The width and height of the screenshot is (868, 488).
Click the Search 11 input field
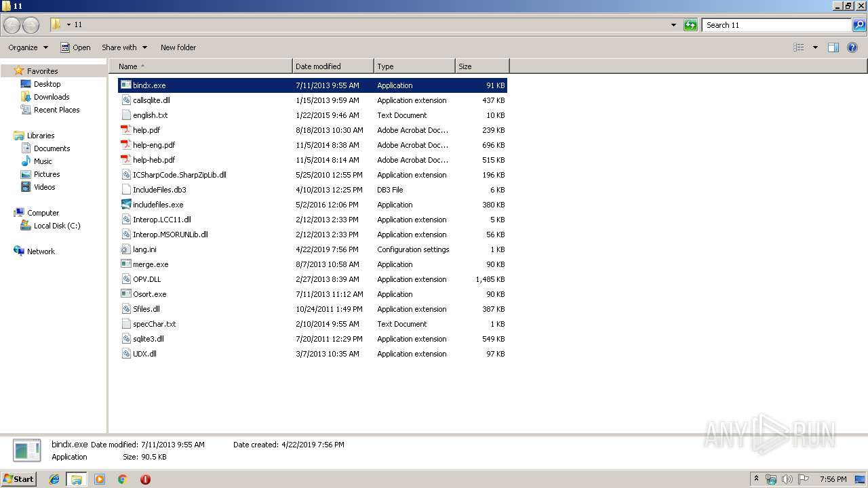tap(776, 25)
